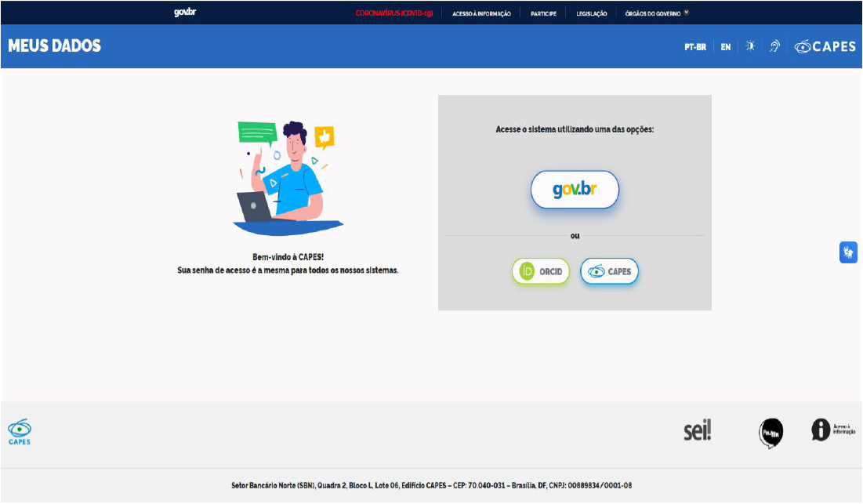Screen dimensions: 863x504
Task: Click the ear accessibility icon in header
Action: point(774,47)
